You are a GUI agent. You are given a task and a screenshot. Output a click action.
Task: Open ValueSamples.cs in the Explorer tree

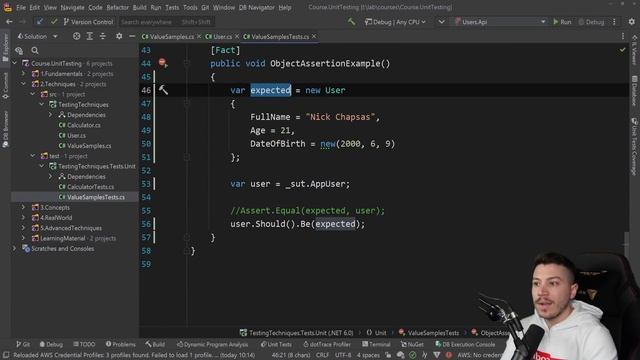point(85,146)
